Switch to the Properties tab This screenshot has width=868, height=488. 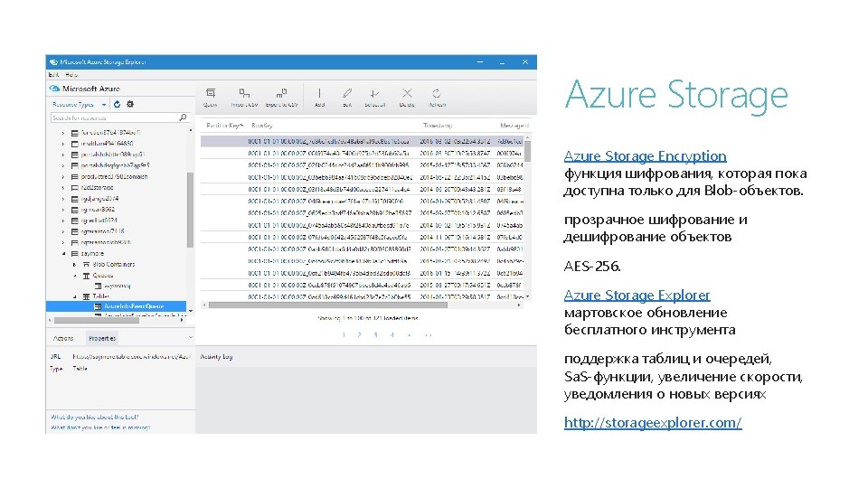[102, 338]
